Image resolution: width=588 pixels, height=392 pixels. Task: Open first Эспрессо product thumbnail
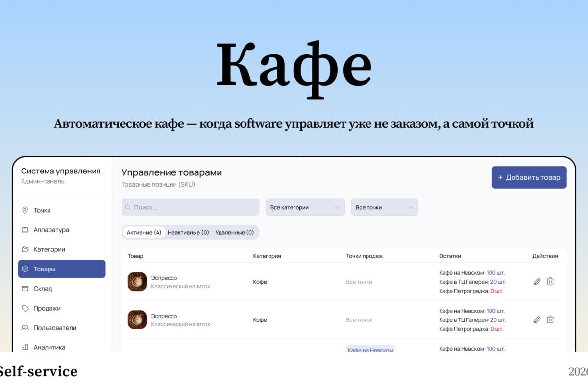pyautogui.click(x=137, y=282)
